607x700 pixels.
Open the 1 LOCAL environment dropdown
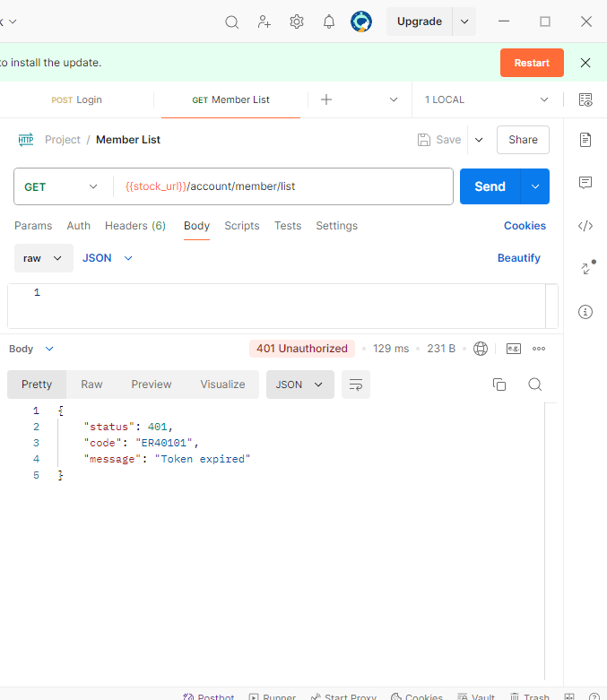pyautogui.click(x=486, y=99)
